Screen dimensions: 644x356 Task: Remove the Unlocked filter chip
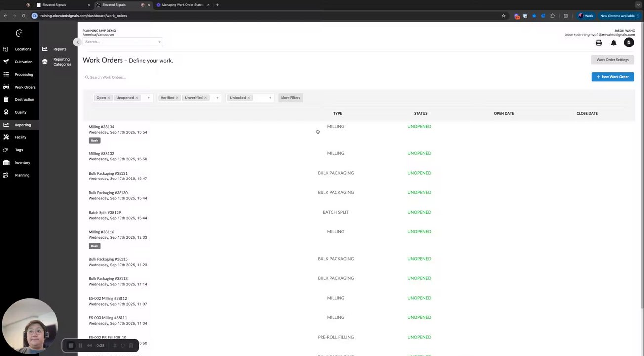[249, 98]
